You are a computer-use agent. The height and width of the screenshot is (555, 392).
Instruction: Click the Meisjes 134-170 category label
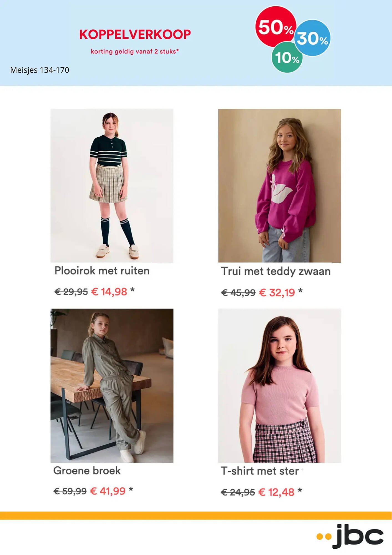point(40,70)
